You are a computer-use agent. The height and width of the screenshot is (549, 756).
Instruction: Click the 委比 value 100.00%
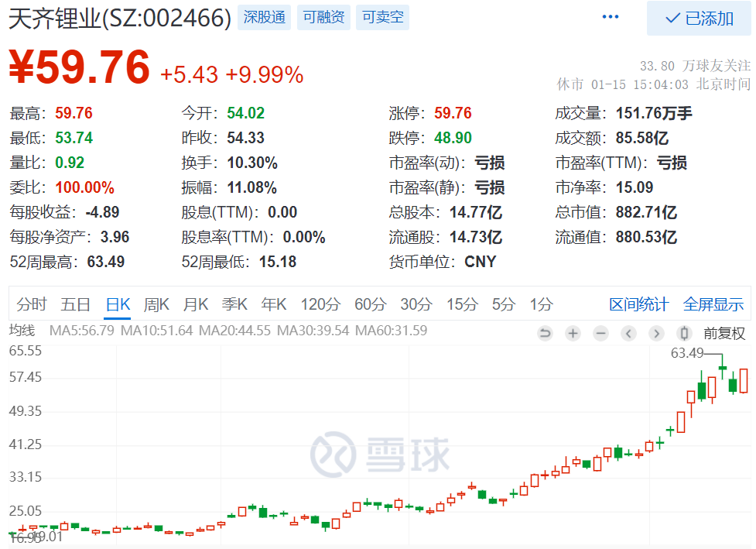[x=85, y=187]
